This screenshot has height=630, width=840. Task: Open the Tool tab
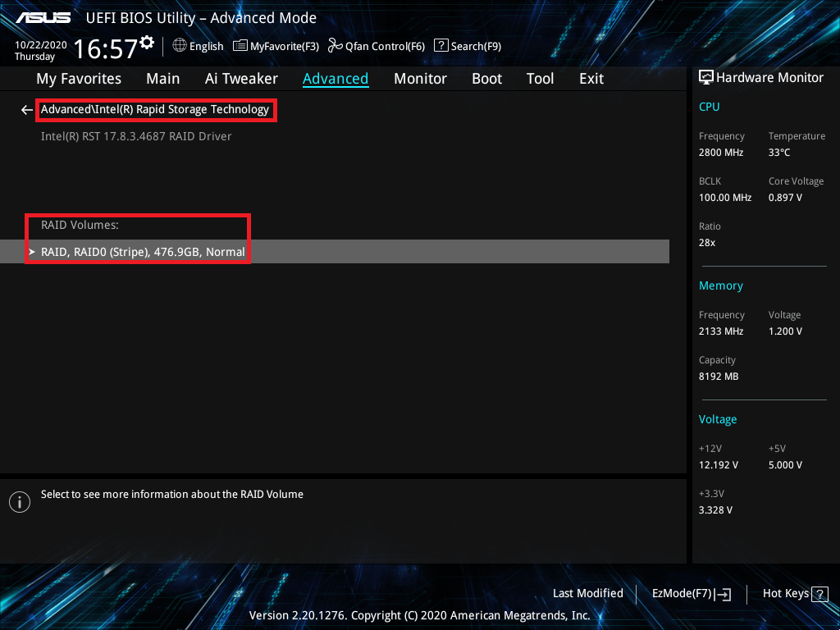[540, 79]
